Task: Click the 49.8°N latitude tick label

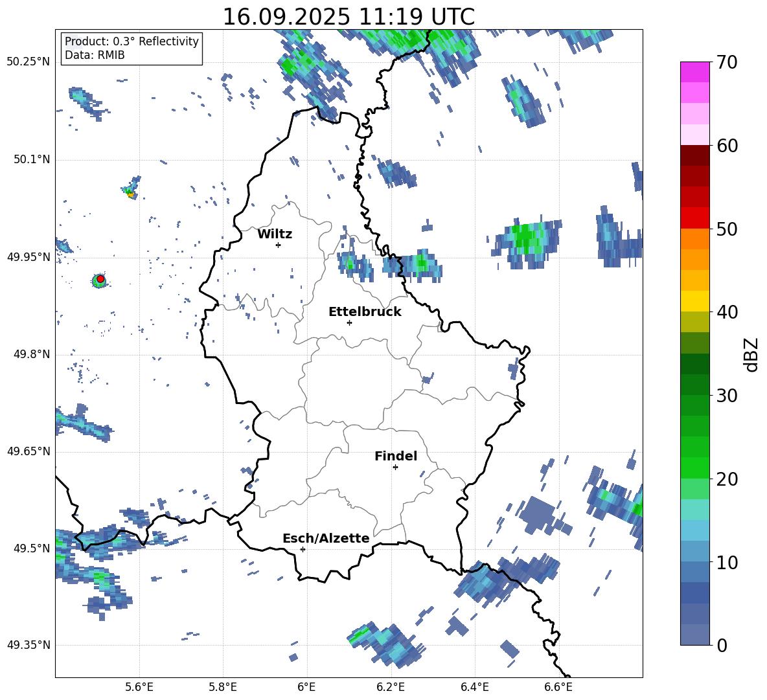Action: 32,354
